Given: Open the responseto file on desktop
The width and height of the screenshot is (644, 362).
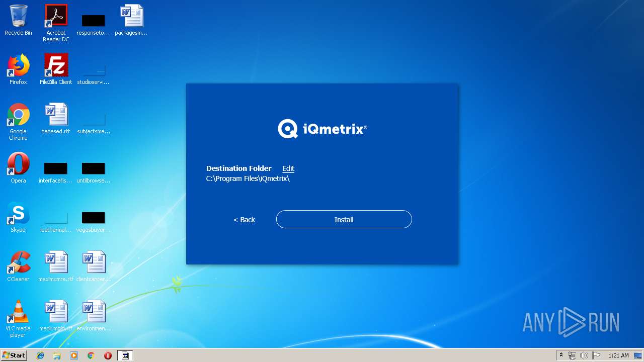Looking at the screenshot, I should (93, 24).
